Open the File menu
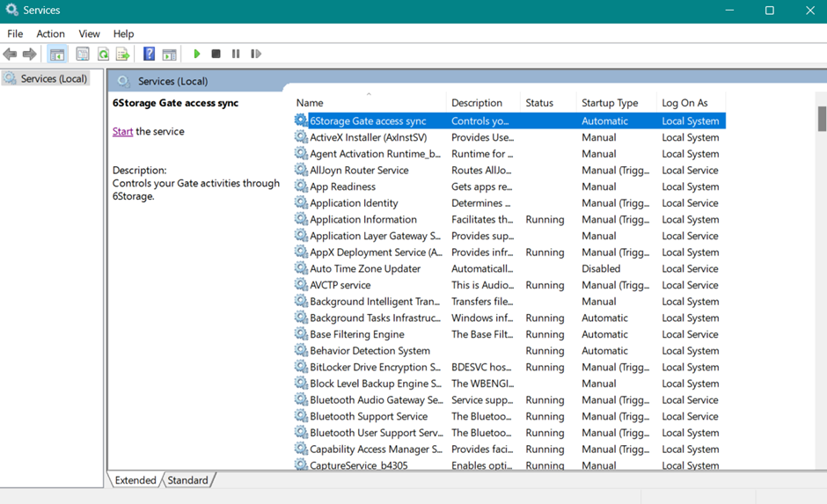 pos(15,33)
